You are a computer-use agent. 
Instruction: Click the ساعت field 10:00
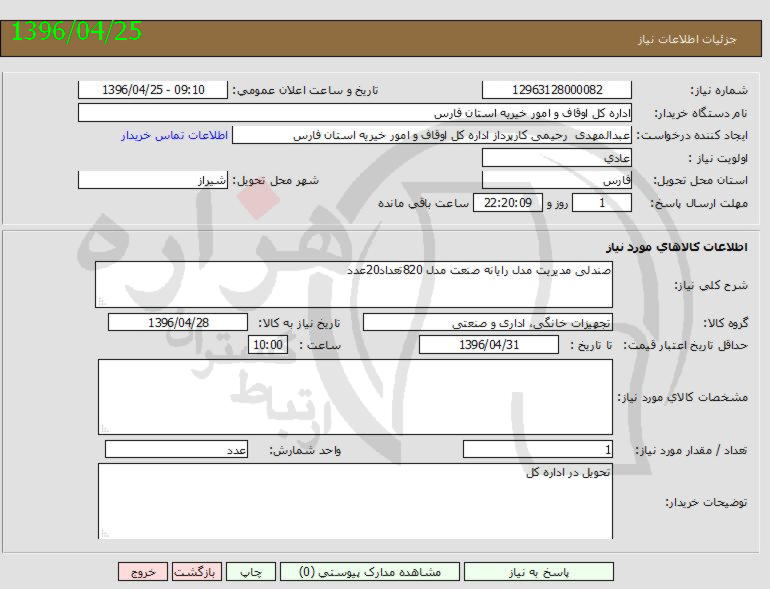point(268,345)
